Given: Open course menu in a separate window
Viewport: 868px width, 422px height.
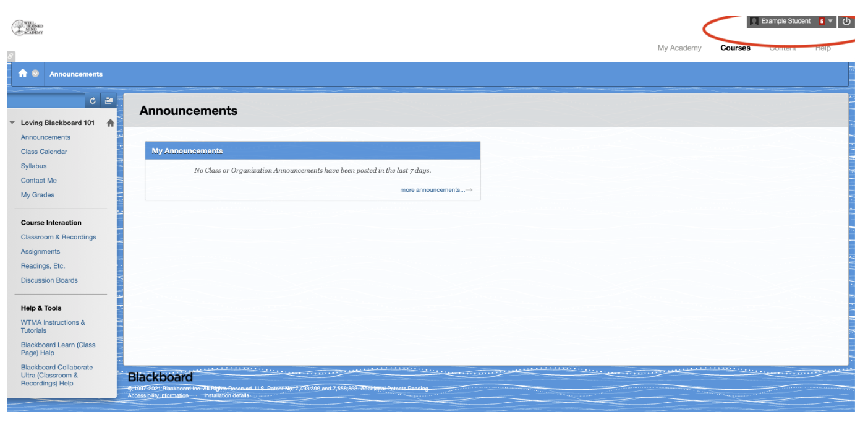Looking at the screenshot, I should [109, 100].
